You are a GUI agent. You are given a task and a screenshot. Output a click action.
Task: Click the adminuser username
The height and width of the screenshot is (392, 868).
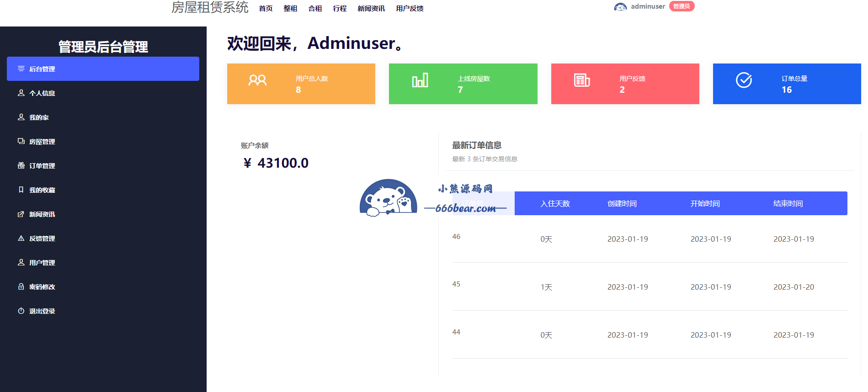(x=648, y=6)
